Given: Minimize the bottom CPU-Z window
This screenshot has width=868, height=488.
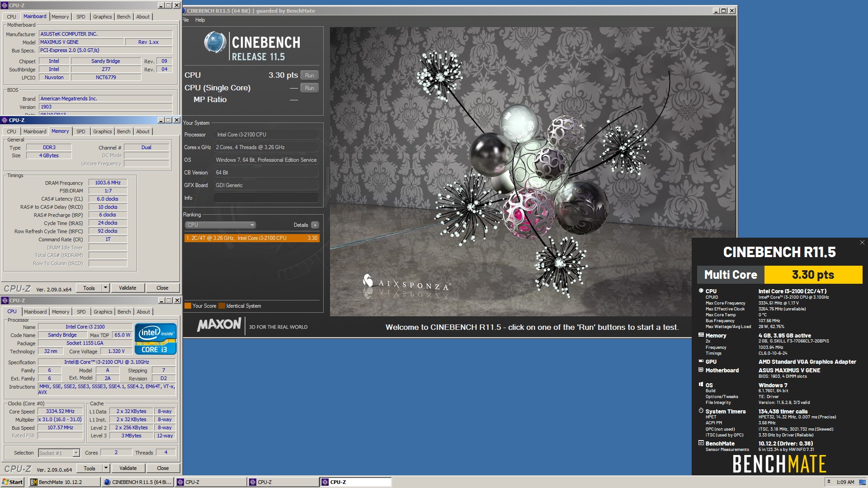Looking at the screenshot, I should click(x=161, y=300).
